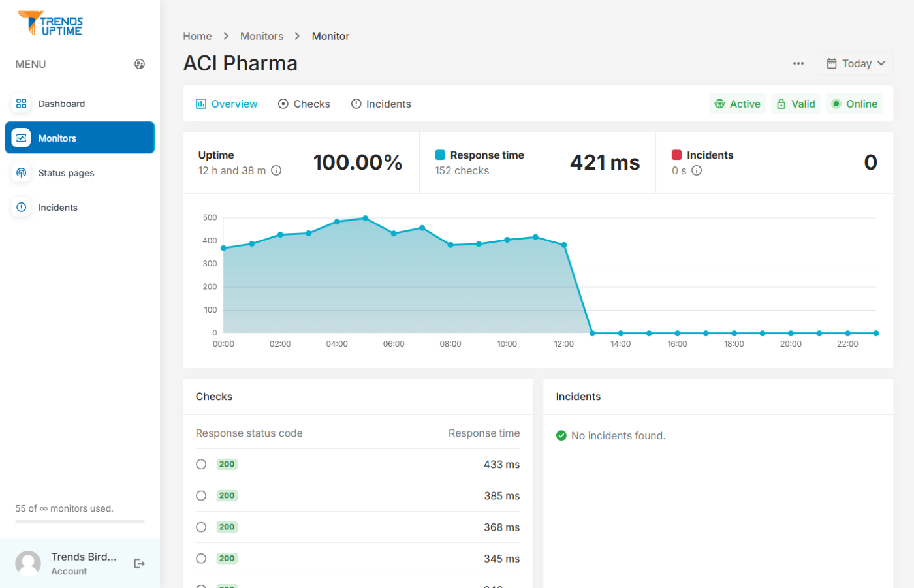Screen dimensions: 914x588
Task: Click the monitors used progress bar
Action: point(79,521)
